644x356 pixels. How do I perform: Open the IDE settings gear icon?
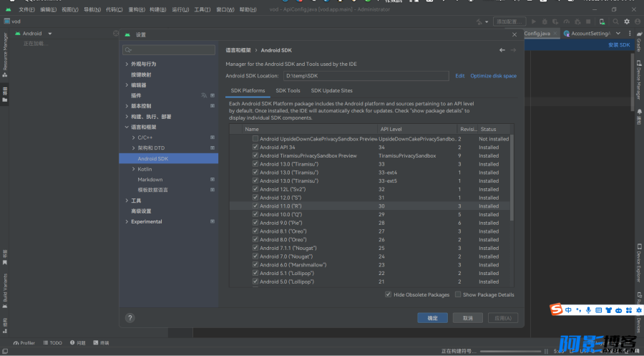(627, 21)
